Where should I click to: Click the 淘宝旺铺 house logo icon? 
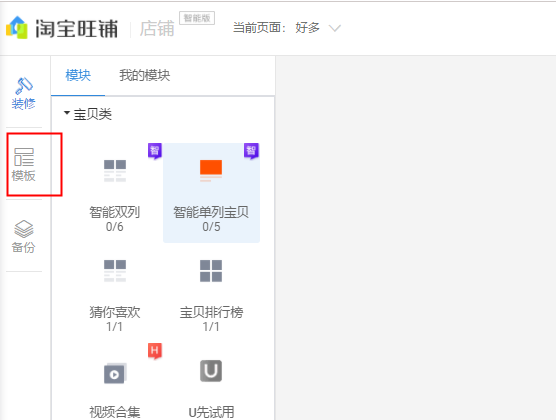(17, 27)
